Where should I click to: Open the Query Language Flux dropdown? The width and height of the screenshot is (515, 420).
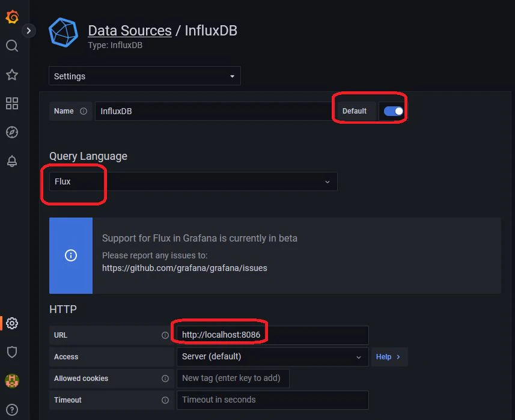click(193, 181)
